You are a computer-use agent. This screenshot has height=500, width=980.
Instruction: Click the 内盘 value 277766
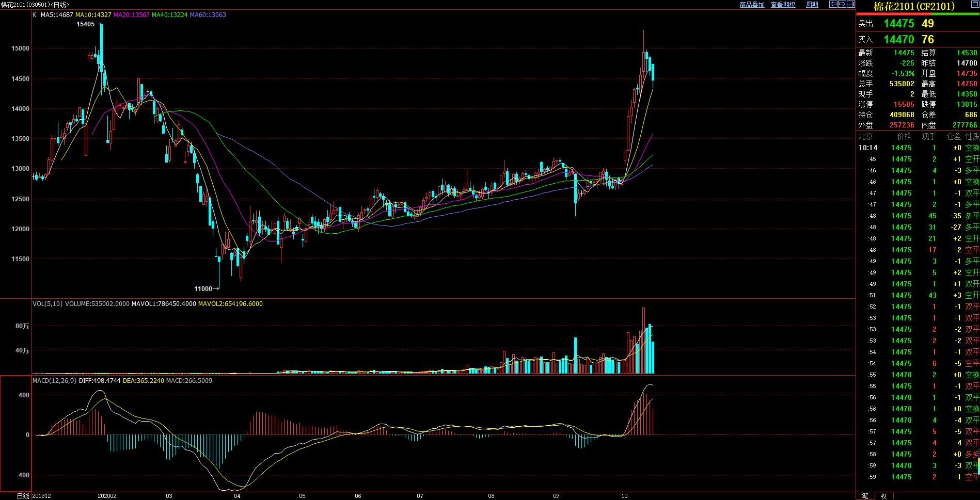click(965, 125)
